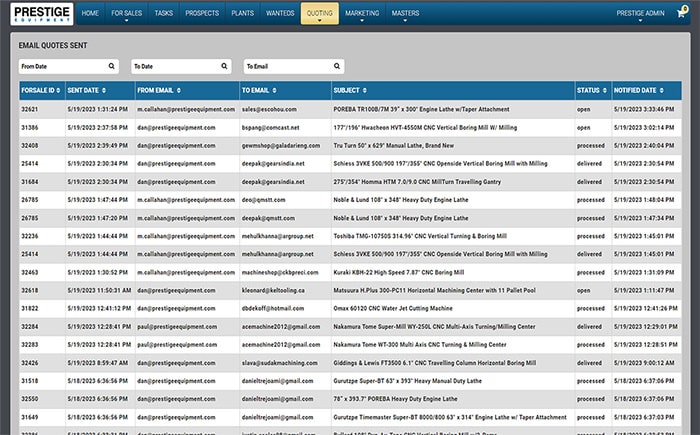Sort by Notified Date column arrows
This screenshot has height=435, width=700.
[661, 91]
